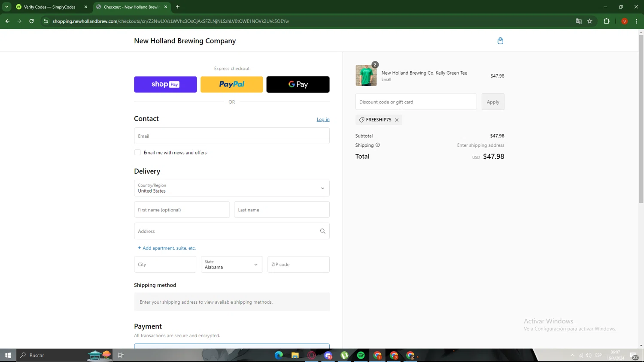Add apartment, suite, etc. link
The height and width of the screenshot is (362, 644).
point(167,248)
